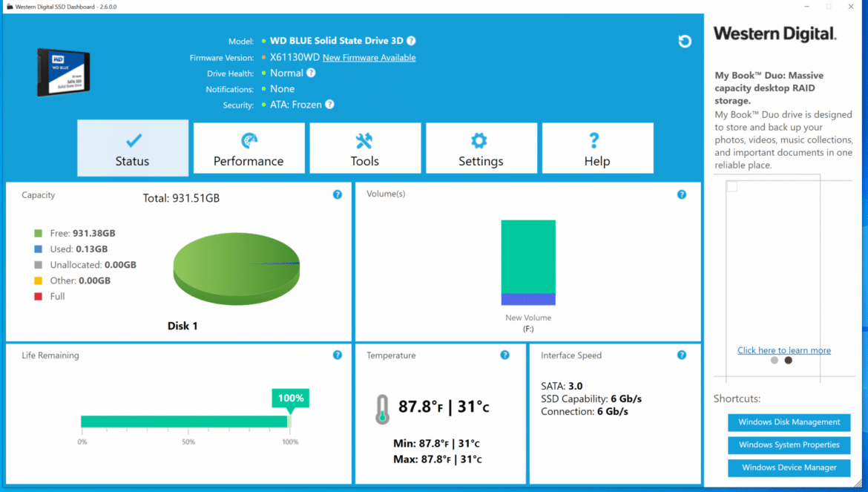Click the My Book Duo ad headline
This screenshot has height=492, width=868.
769,88
